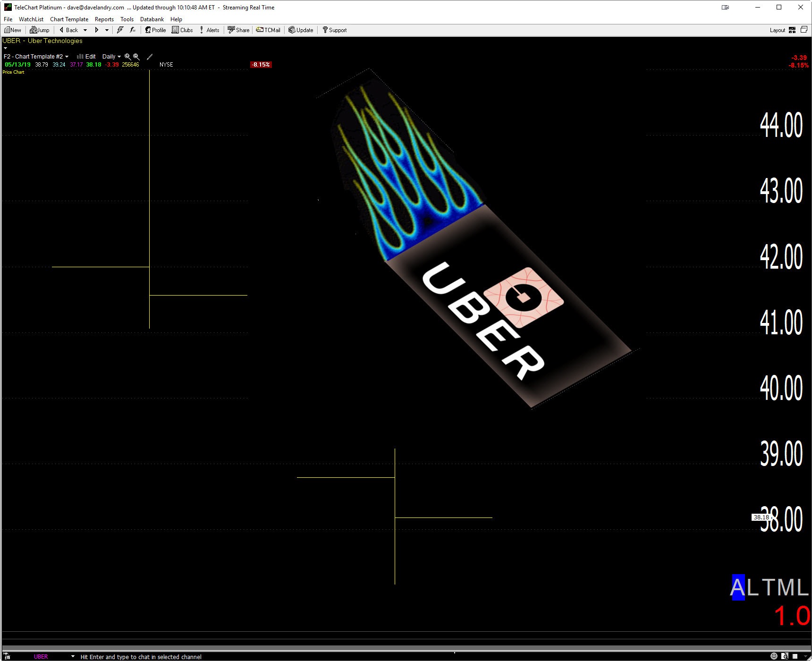
Task: Click the chat channel icon at bottom left
Action: point(7,656)
